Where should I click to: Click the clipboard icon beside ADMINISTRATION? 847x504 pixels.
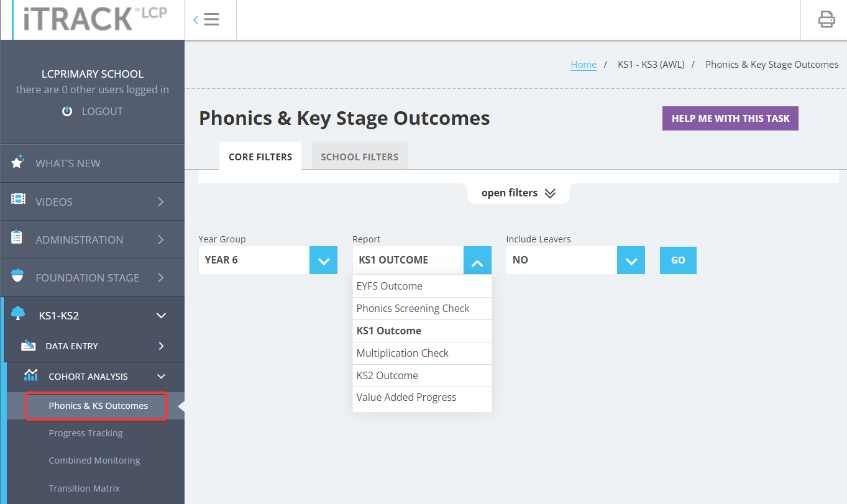pyautogui.click(x=18, y=239)
